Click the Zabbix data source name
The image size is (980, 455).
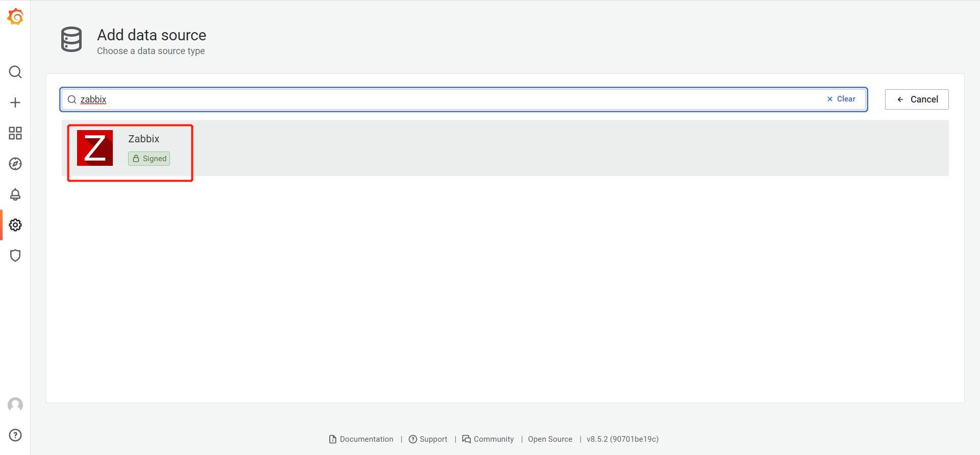(x=143, y=139)
